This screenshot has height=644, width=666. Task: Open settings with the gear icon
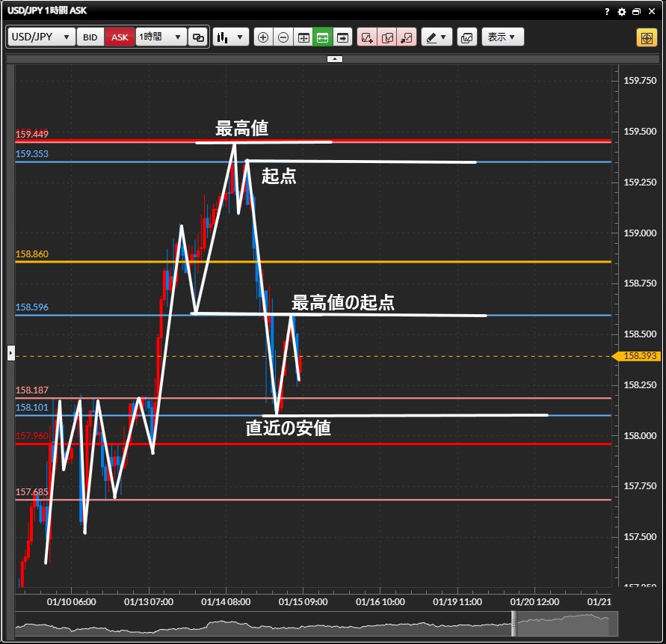[622, 12]
